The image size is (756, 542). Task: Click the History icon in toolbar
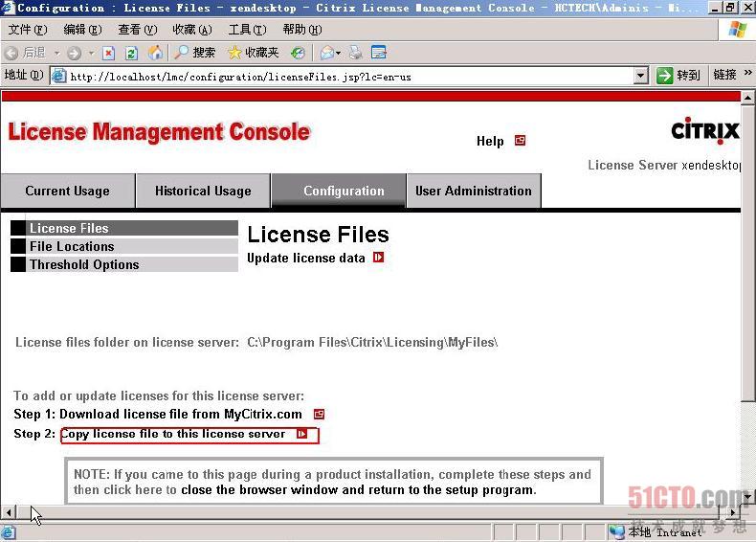coord(298,53)
